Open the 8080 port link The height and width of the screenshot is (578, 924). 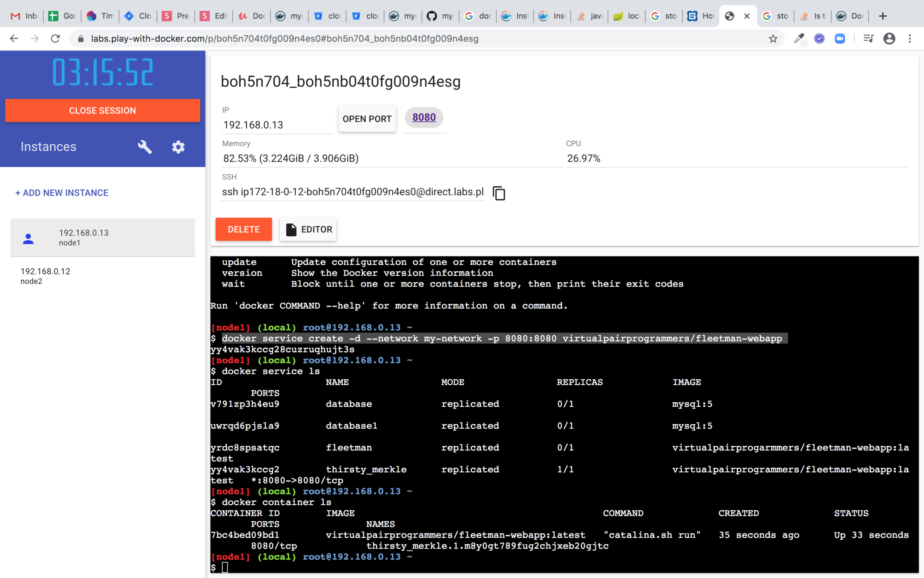[424, 117]
